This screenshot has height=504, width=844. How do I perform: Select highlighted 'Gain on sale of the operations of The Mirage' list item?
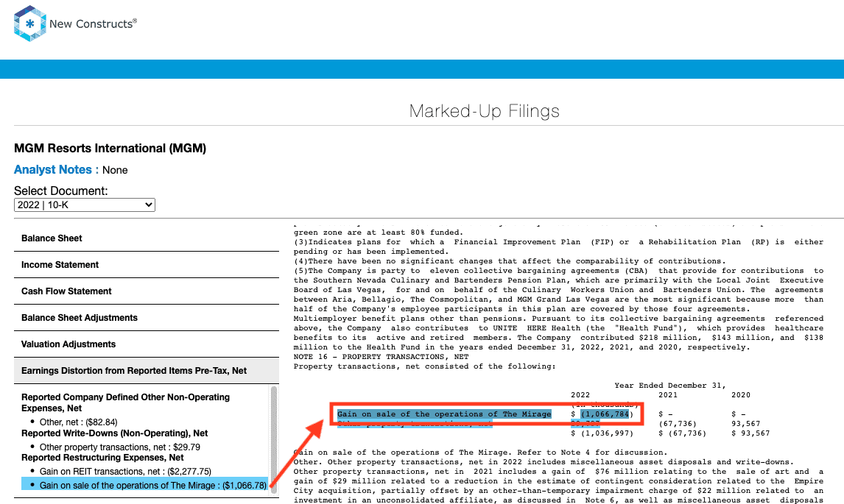coord(144,485)
